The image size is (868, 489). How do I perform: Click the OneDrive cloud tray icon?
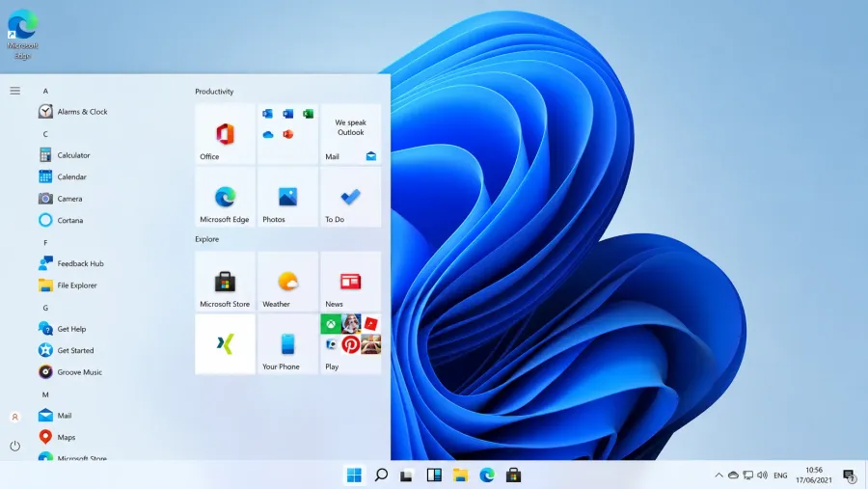coord(733,475)
